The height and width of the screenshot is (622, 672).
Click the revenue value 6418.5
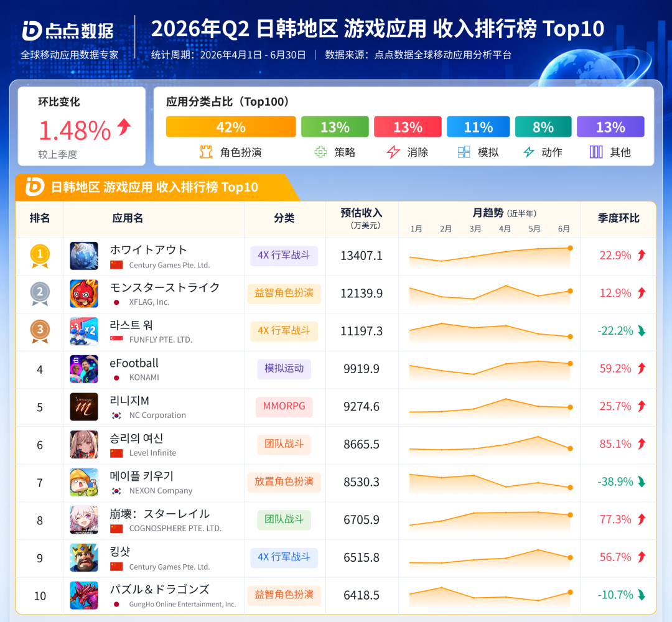[x=362, y=595]
